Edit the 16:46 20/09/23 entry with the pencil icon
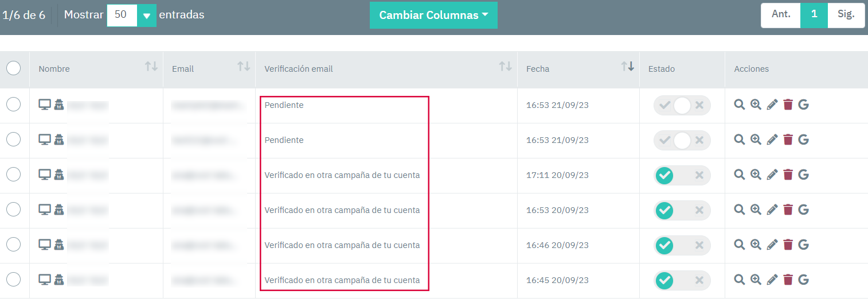The image size is (868, 302). point(772,245)
